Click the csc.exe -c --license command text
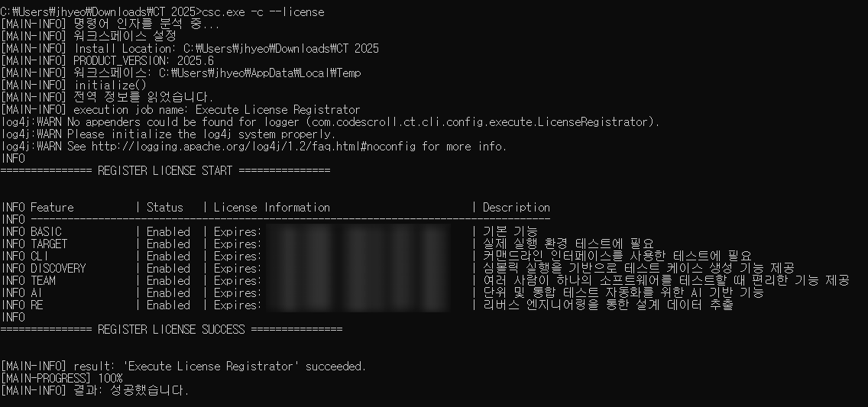Screen dimensions: 868x407 click(264, 12)
